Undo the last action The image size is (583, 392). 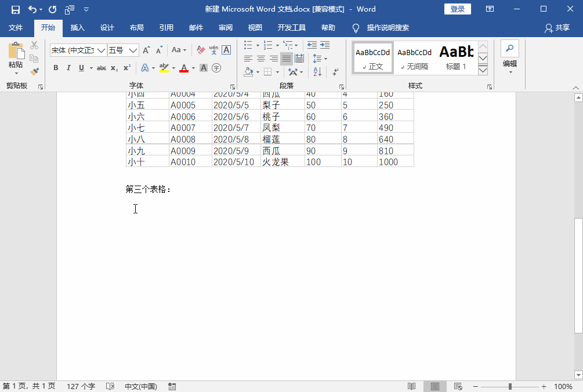click(32, 9)
